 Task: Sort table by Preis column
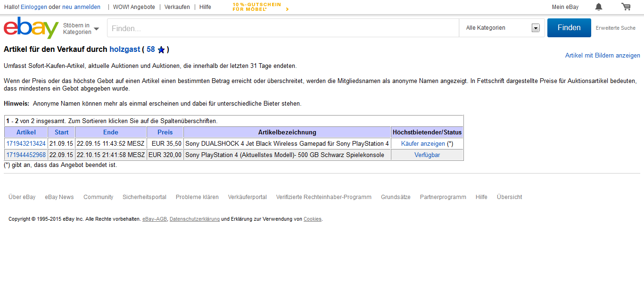click(165, 132)
